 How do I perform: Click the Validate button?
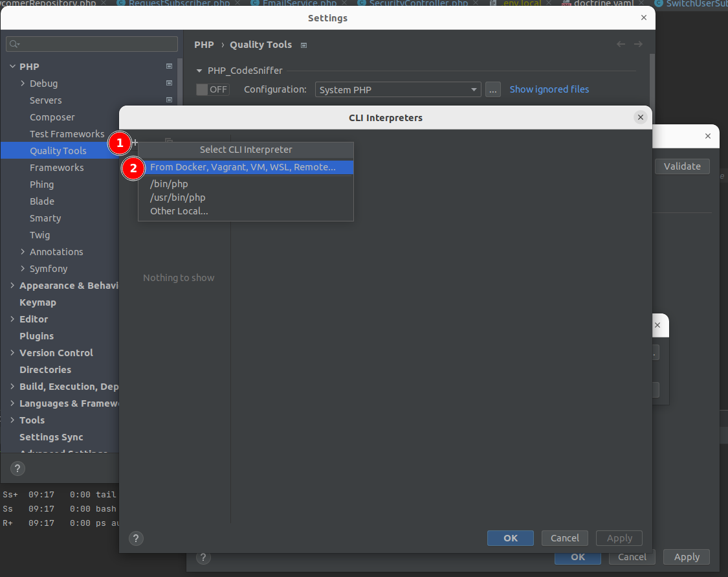click(682, 166)
